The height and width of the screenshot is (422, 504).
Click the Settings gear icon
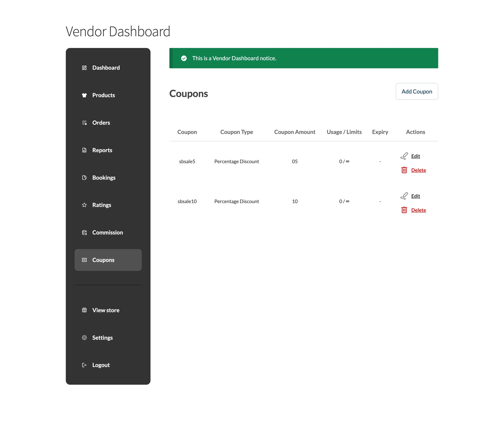pos(84,338)
